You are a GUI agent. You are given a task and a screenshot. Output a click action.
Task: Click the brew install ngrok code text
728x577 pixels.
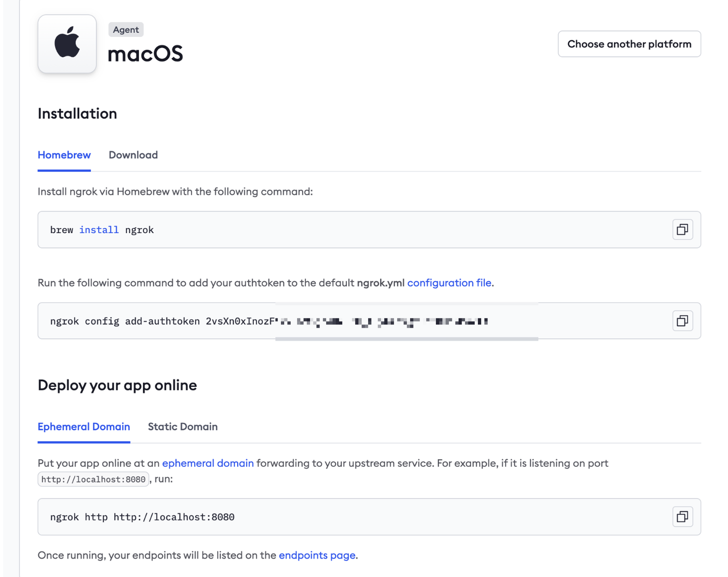102,230
